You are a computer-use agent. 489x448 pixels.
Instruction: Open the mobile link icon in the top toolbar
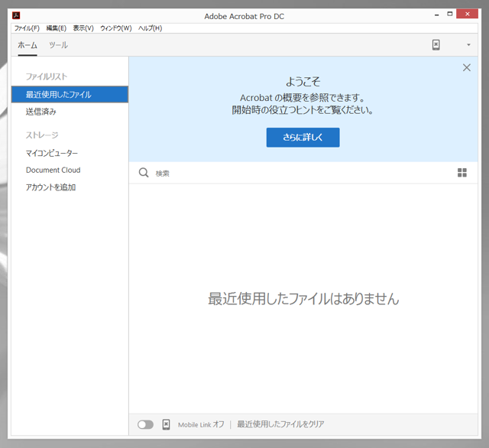[436, 45]
